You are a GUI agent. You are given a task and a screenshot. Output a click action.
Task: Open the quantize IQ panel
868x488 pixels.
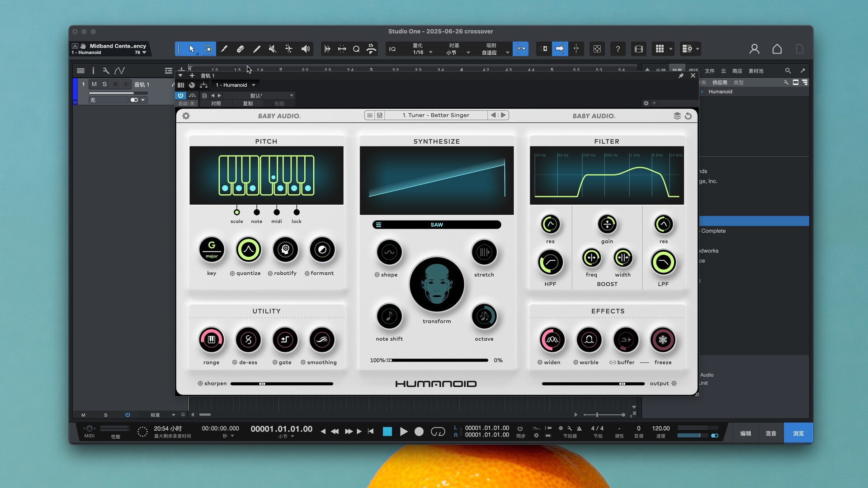coord(392,49)
